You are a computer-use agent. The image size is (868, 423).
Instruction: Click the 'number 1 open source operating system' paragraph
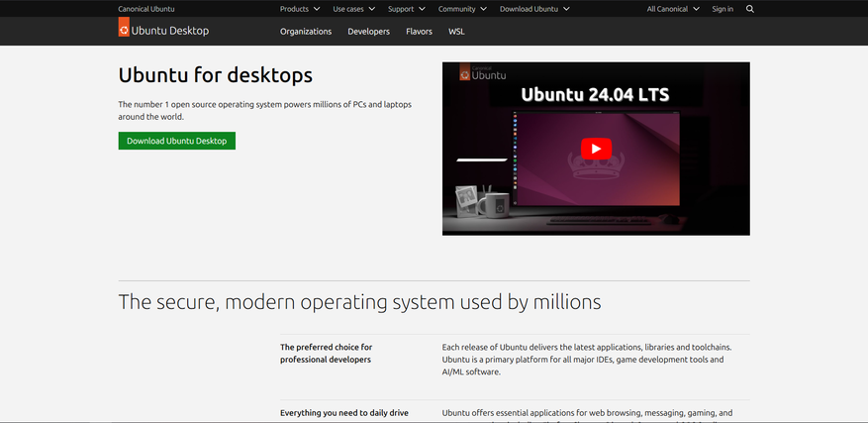point(264,110)
